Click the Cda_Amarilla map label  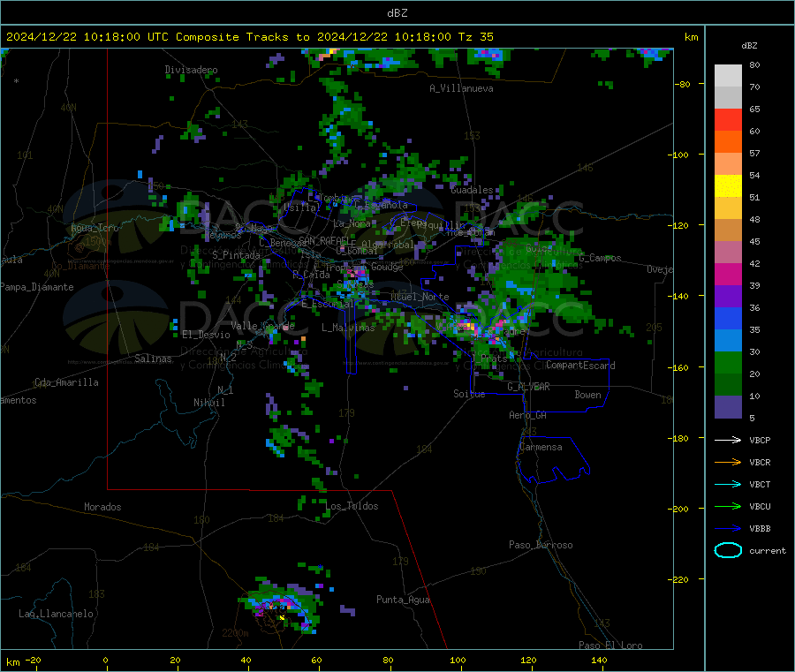click(x=66, y=382)
